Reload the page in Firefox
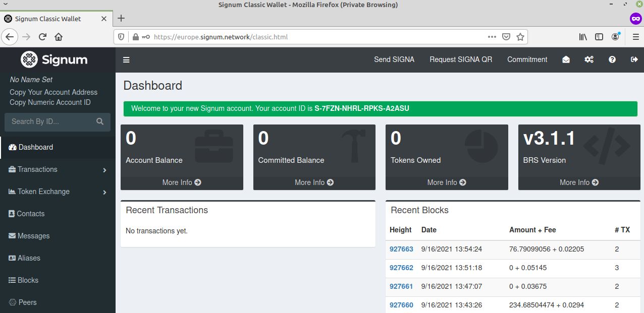The width and height of the screenshot is (644, 313). click(x=43, y=37)
